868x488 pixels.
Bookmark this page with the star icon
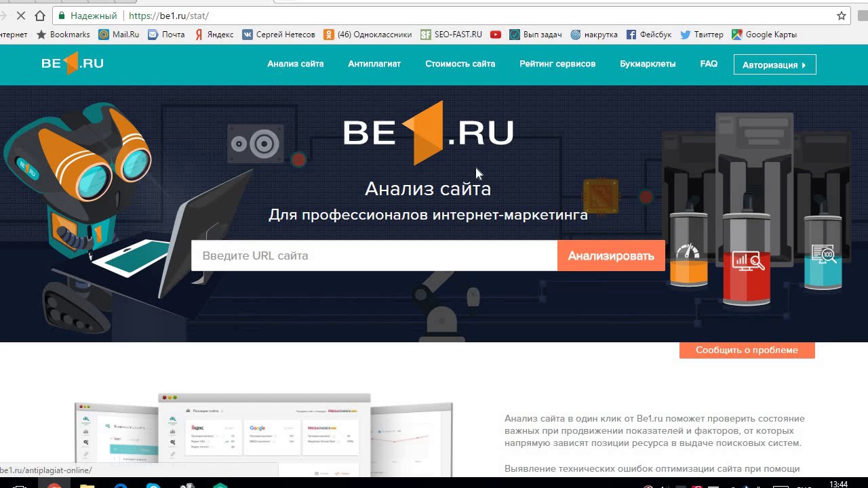(842, 16)
